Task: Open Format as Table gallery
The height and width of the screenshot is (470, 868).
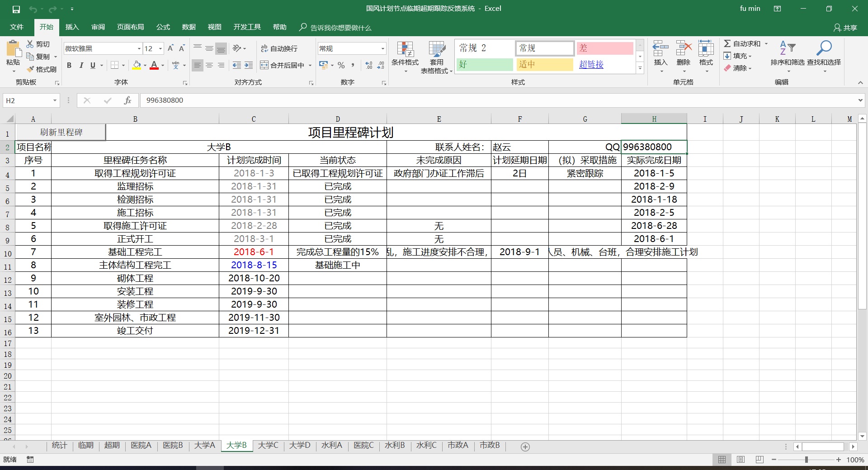Action: (436, 57)
